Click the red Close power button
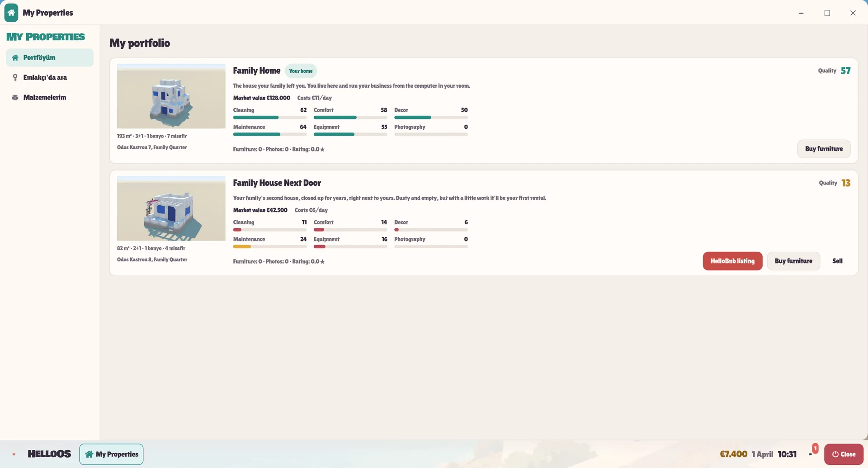868x468 pixels. pyautogui.click(x=844, y=454)
